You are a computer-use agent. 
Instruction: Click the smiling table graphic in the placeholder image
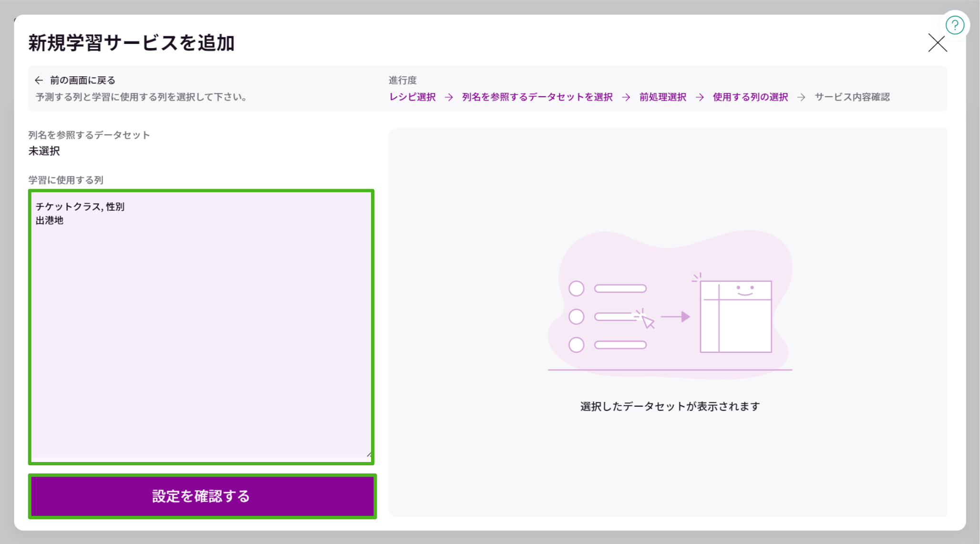pyautogui.click(x=737, y=312)
